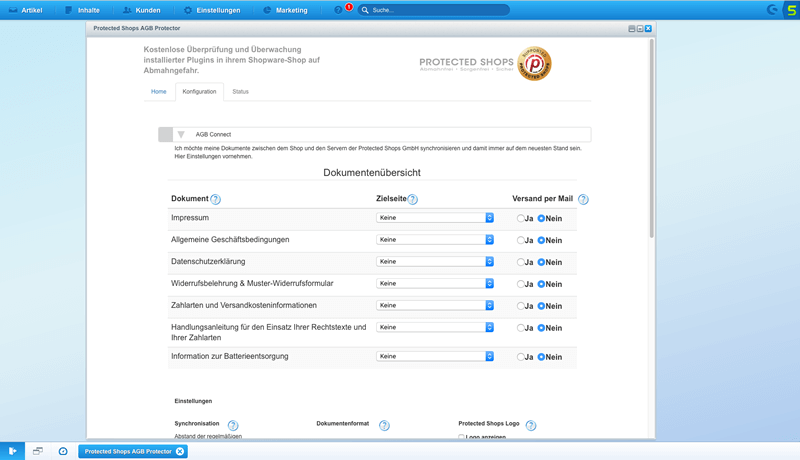Go to the Home tab link

pos(159,92)
